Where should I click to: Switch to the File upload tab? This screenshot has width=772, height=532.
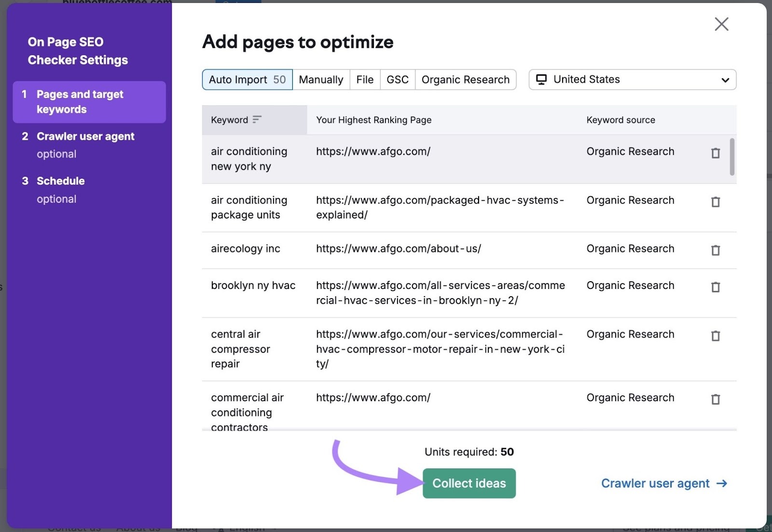click(x=365, y=79)
